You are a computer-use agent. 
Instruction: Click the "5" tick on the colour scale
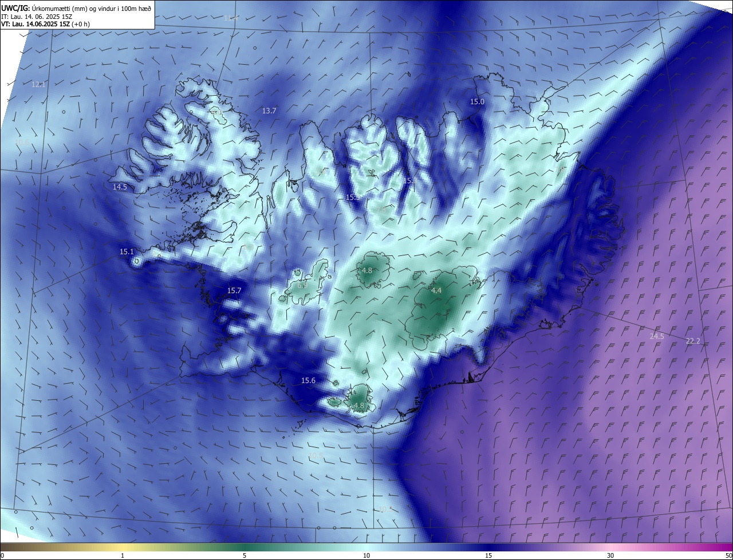click(x=245, y=555)
